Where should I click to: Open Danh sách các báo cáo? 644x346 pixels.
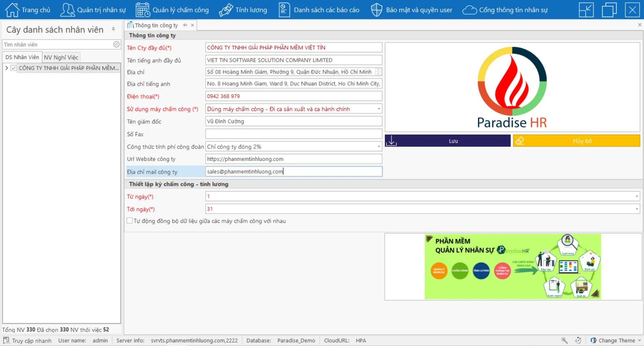click(x=319, y=10)
